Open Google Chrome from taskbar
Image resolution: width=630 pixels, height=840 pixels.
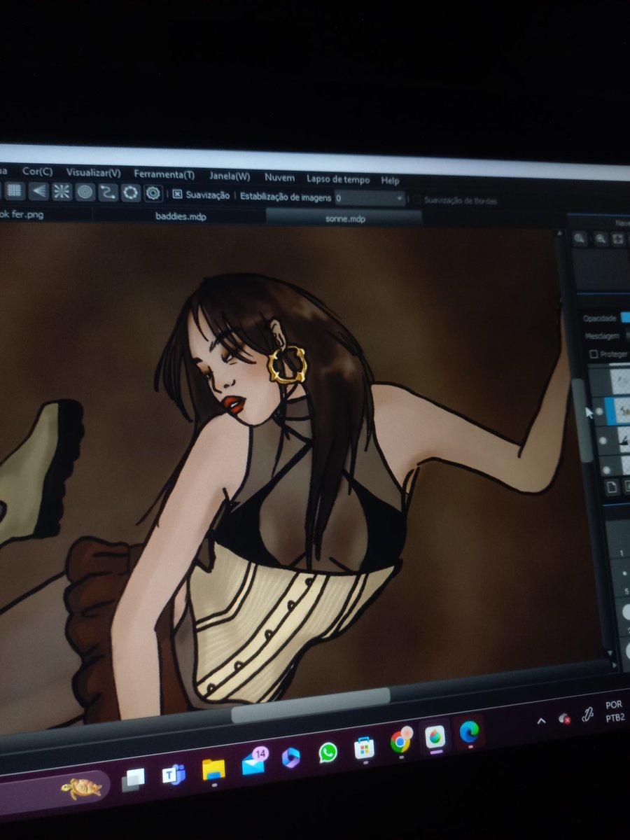click(400, 741)
